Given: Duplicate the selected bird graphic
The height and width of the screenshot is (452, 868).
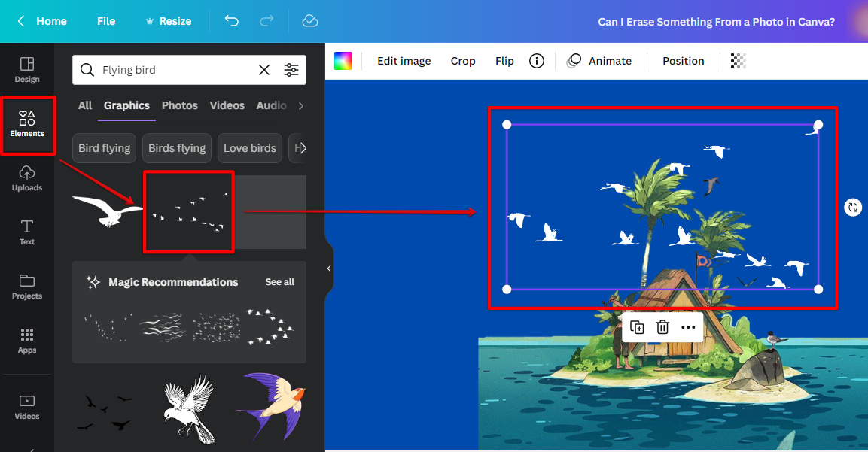Looking at the screenshot, I should click(637, 327).
